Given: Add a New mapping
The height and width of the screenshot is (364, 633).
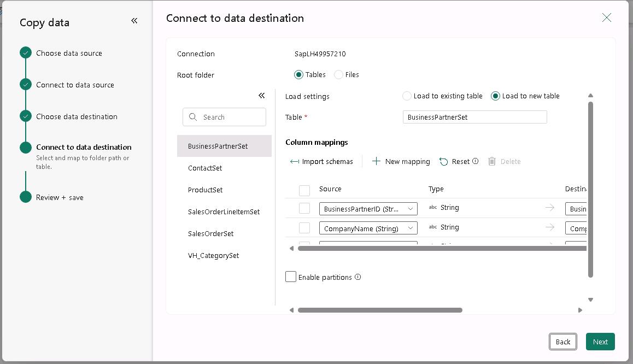Looking at the screenshot, I should click(401, 161).
